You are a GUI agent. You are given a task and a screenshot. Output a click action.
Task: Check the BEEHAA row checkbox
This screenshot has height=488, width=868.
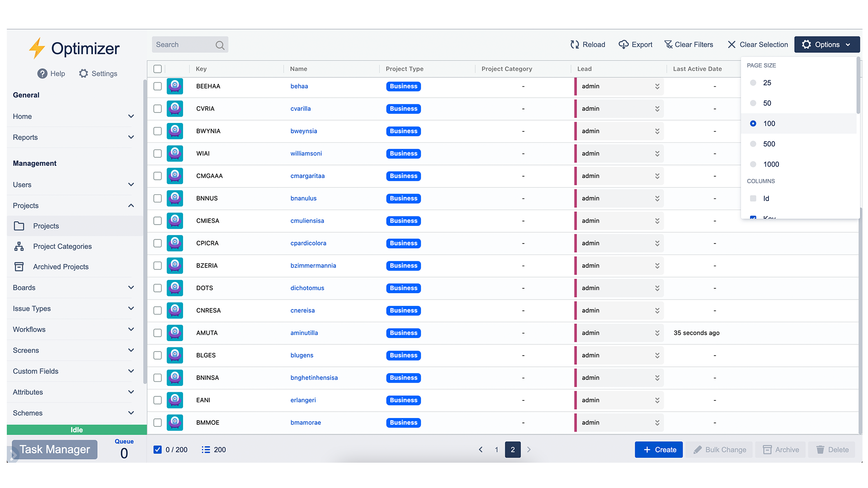[x=157, y=86]
